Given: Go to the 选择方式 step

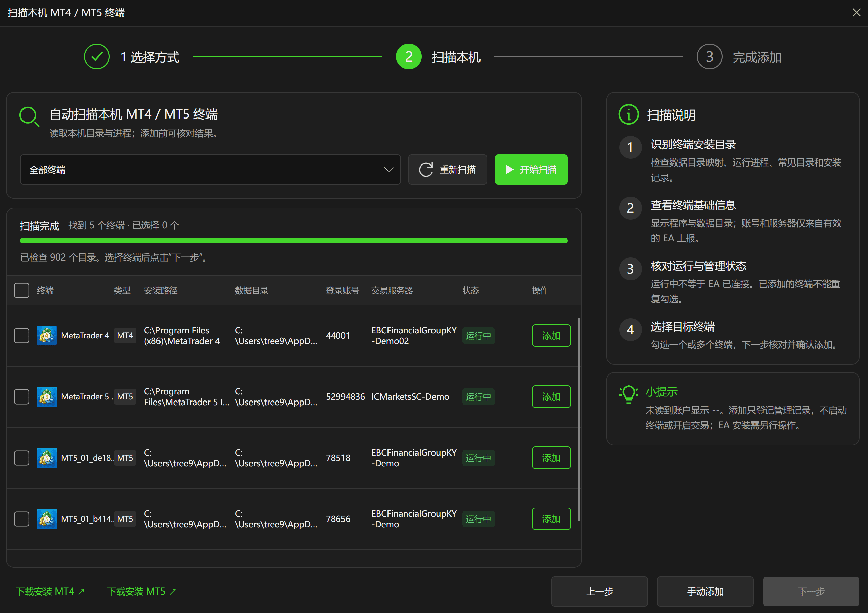Looking at the screenshot, I should tap(150, 57).
